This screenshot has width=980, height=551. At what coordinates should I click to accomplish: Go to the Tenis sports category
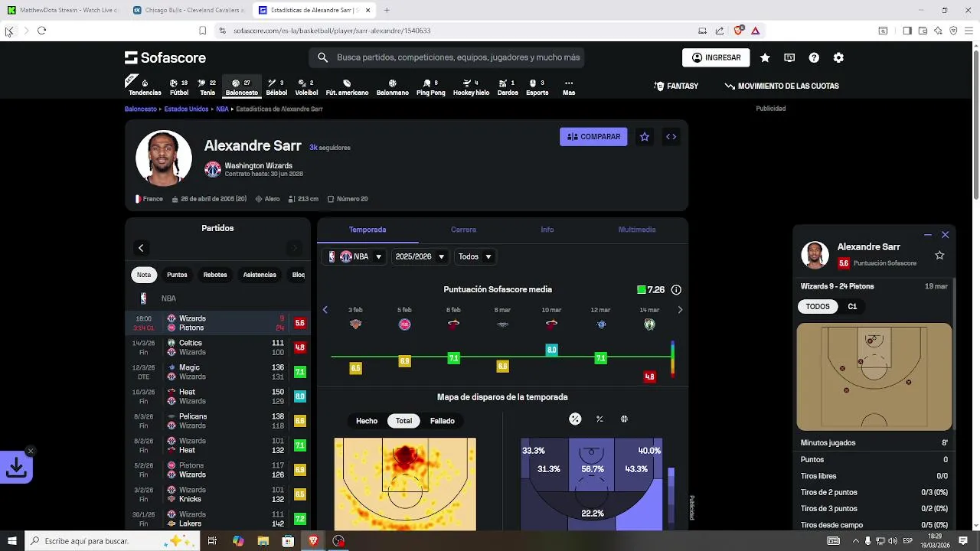point(207,86)
